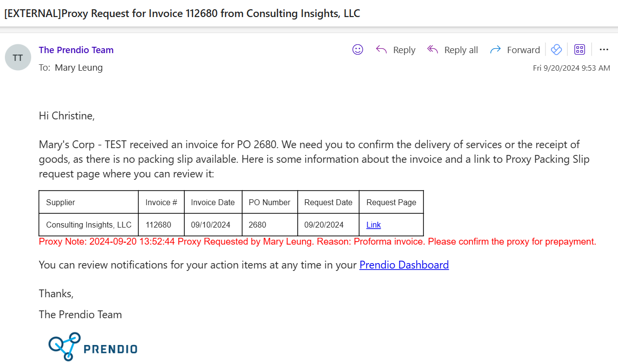The height and width of the screenshot is (364, 618).
Task: Click the Supplier column header cell
Action: [x=59, y=202]
